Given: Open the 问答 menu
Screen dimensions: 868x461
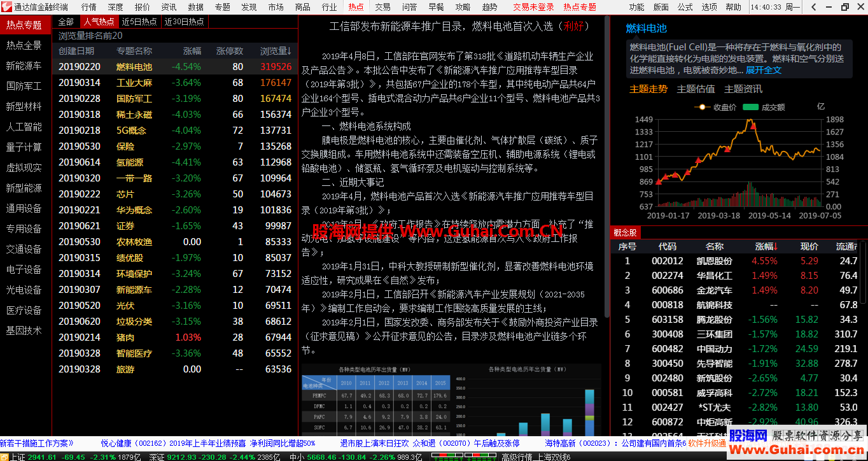Looking at the screenshot, I should coord(410,7).
